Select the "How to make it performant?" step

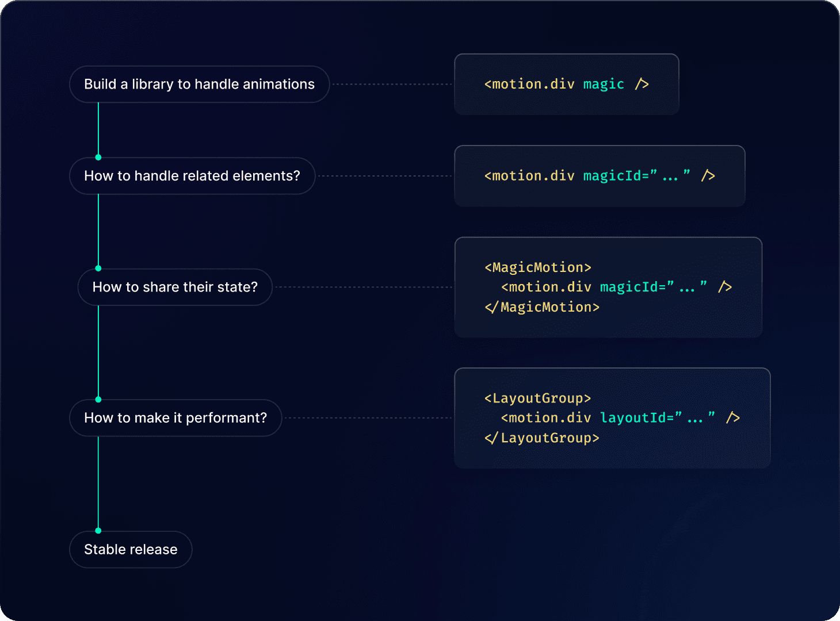click(x=175, y=418)
